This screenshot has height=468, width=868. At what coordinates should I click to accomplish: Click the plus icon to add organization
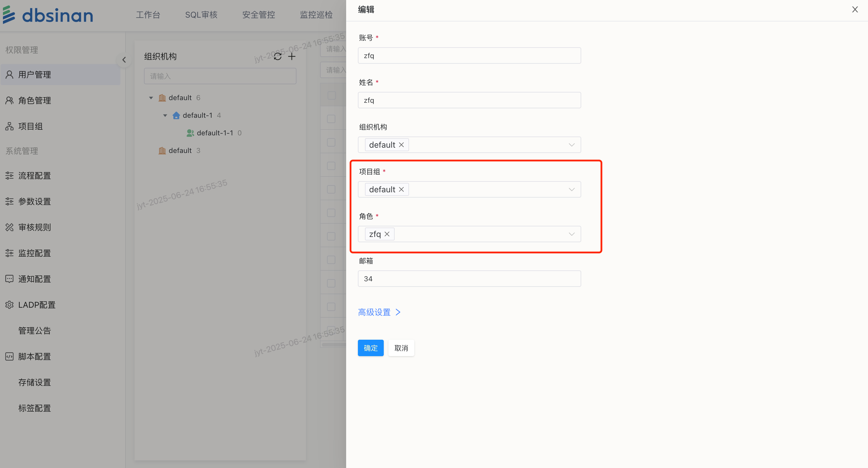point(292,57)
